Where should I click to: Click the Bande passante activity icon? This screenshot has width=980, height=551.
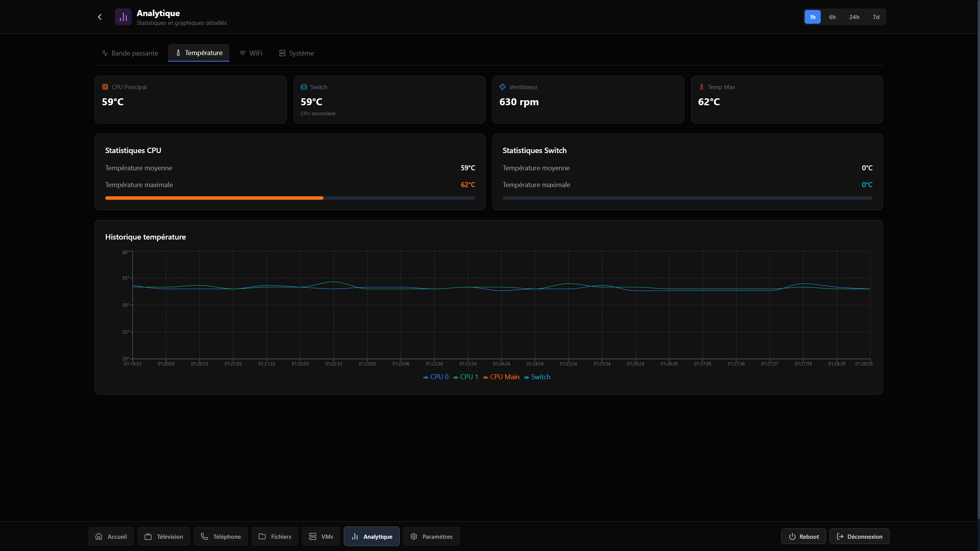[105, 53]
